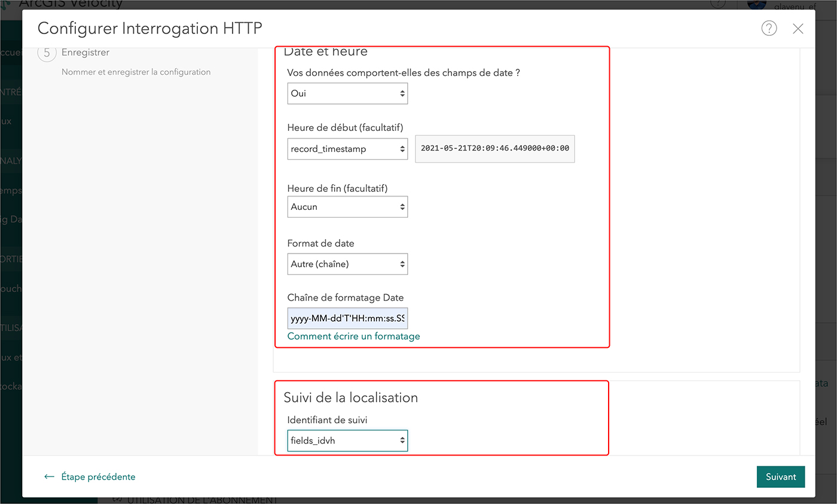Click the ArcGIS Velocity logo
The width and height of the screenshot is (837, 504).
[x=6, y=4]
